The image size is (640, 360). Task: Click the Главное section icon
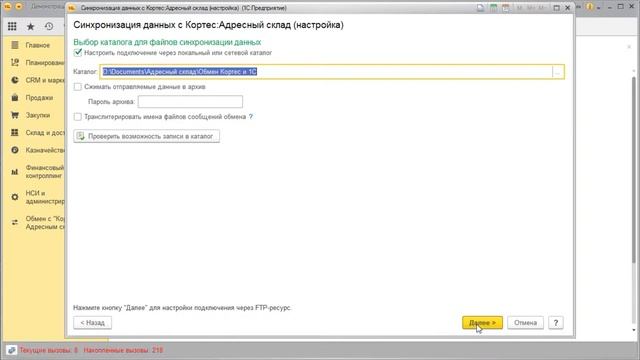tap(15, 45)
